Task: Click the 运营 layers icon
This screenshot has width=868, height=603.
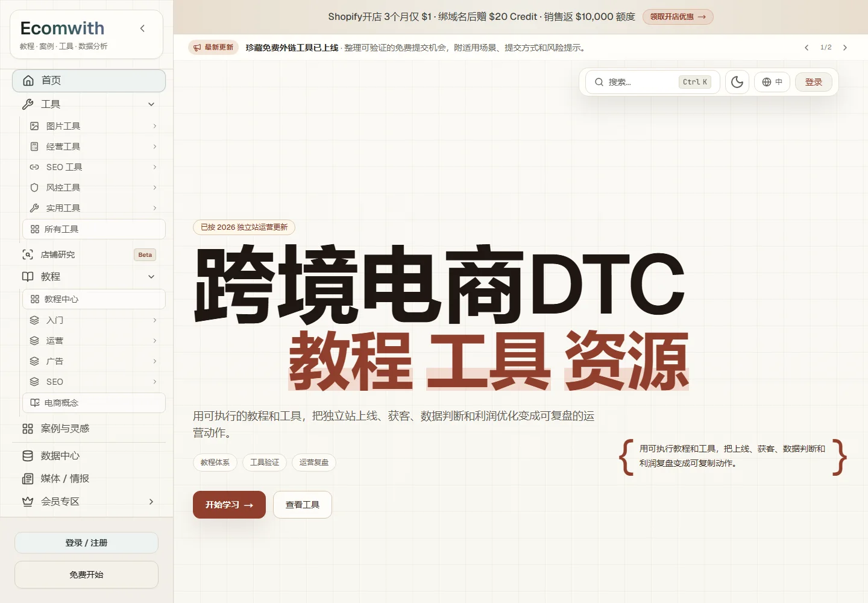Action: point(34,341)
